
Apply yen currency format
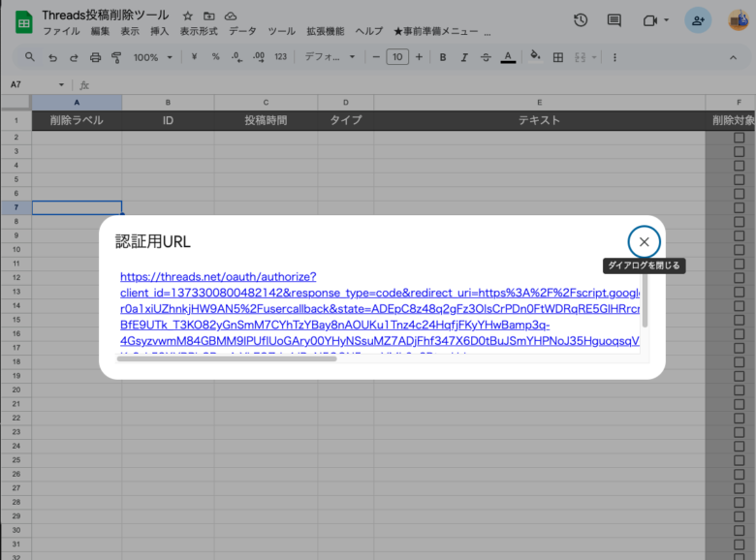click(x=194, y=57)
